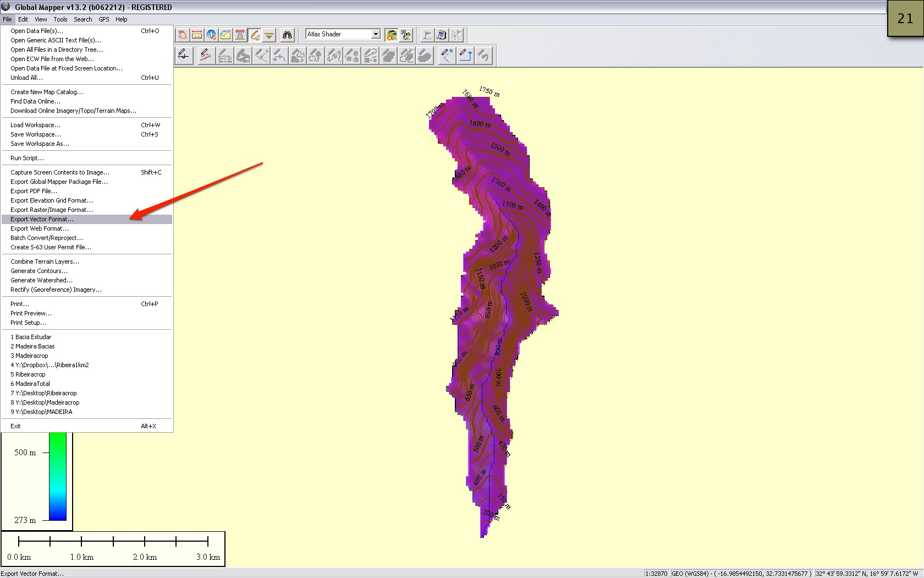Click the GPS flag toolbar icon
924x578 pixels.
[427, 35]
